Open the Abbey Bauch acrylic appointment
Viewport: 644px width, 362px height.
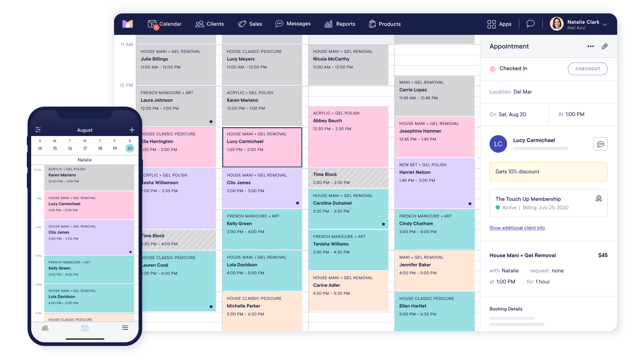tap(348, 137)
